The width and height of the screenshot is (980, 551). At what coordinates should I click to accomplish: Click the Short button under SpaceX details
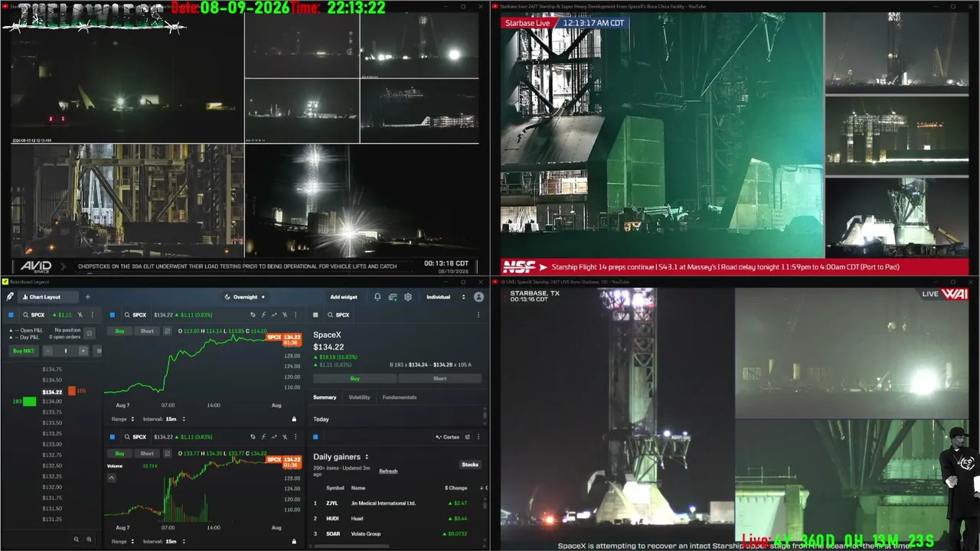click(x=440, y=378)
